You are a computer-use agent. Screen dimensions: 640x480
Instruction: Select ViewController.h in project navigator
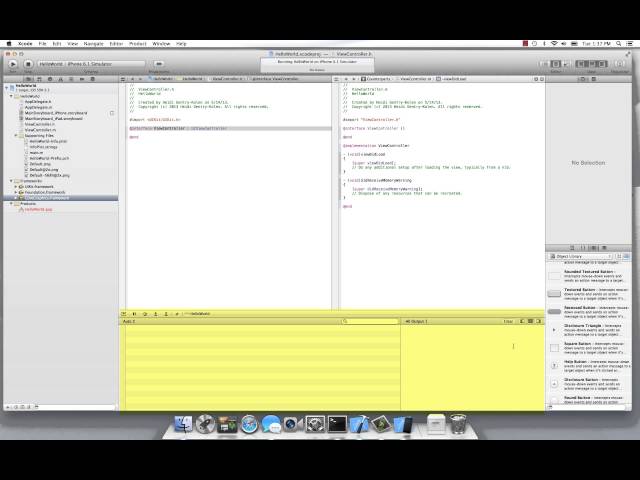pos(39,124)
